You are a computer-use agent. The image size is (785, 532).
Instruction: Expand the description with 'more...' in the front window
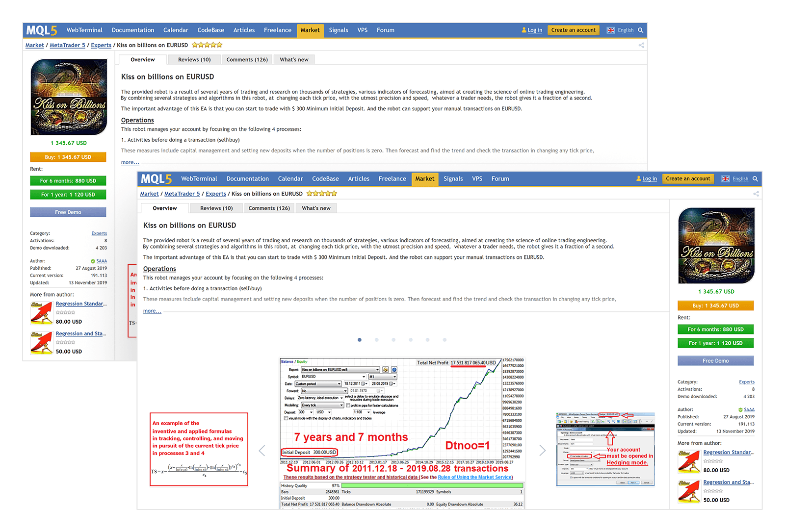pos(152,311)
